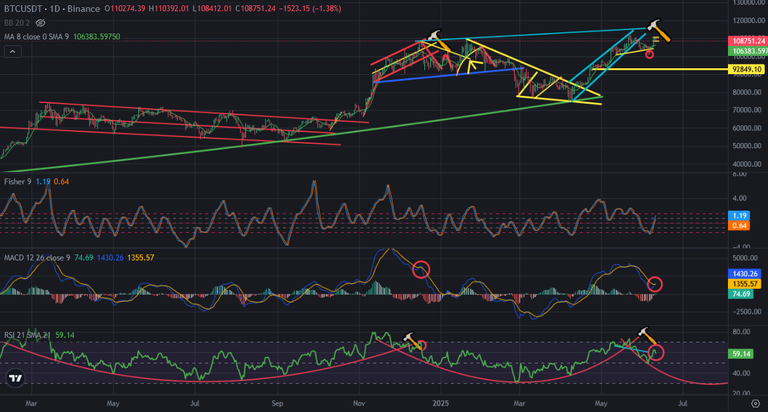Image resolution: width=768 pixels, height=412 pixels.
Task: Click the 120000.00 price axis label
Action: (747, 21)
